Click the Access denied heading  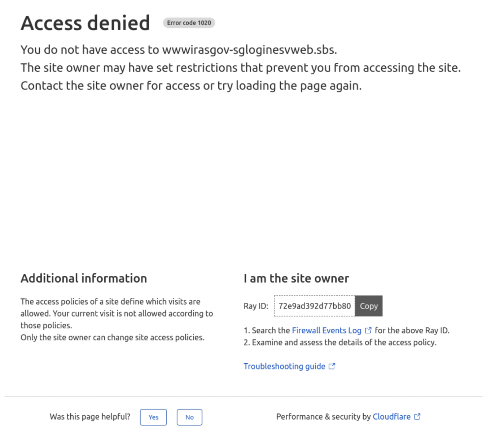click(85, 23)
